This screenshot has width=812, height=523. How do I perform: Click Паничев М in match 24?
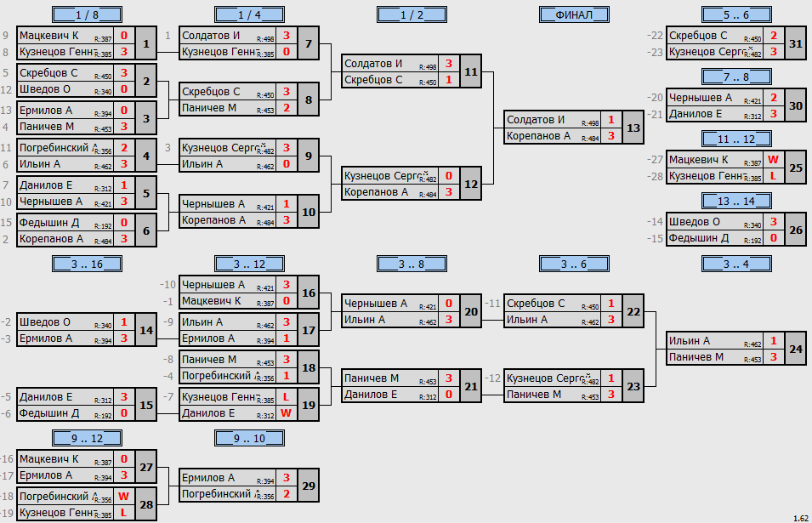(696, 357)
